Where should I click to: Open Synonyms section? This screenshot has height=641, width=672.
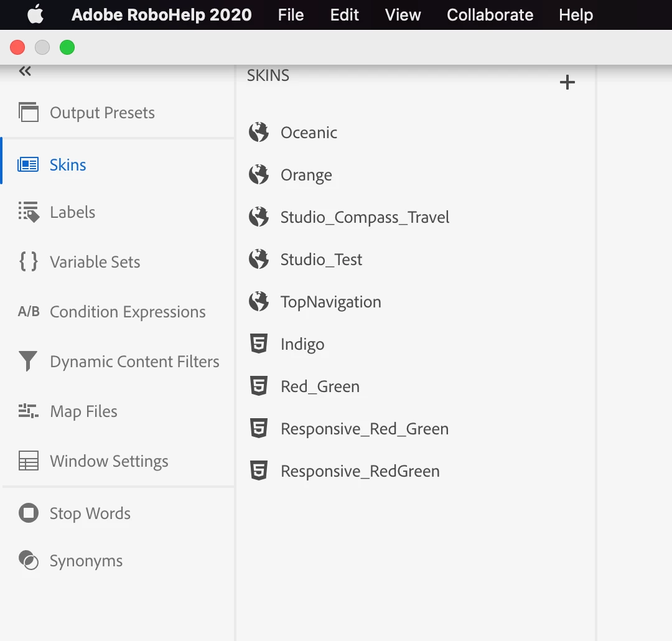(x=86, y=561)
